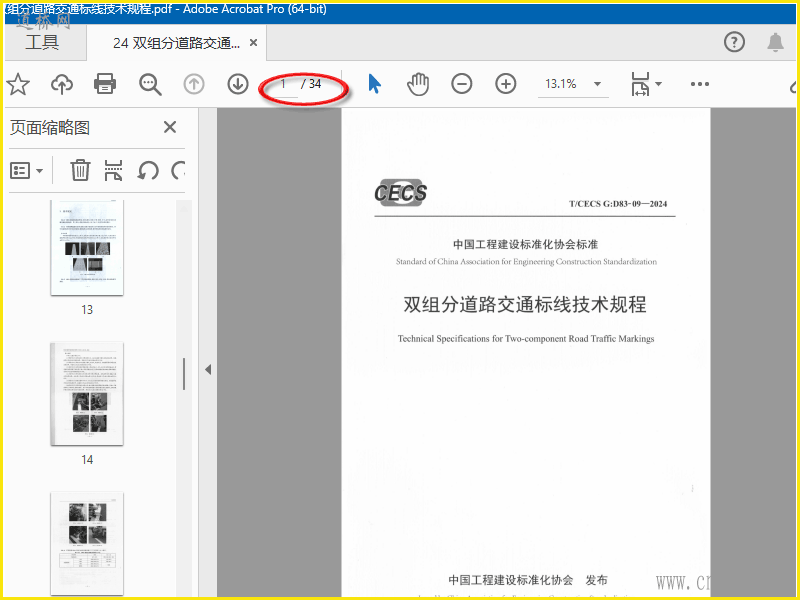Click the 13.1% zoom value field
The width and height of the screenshot is (800, 600).
[561, 84]
